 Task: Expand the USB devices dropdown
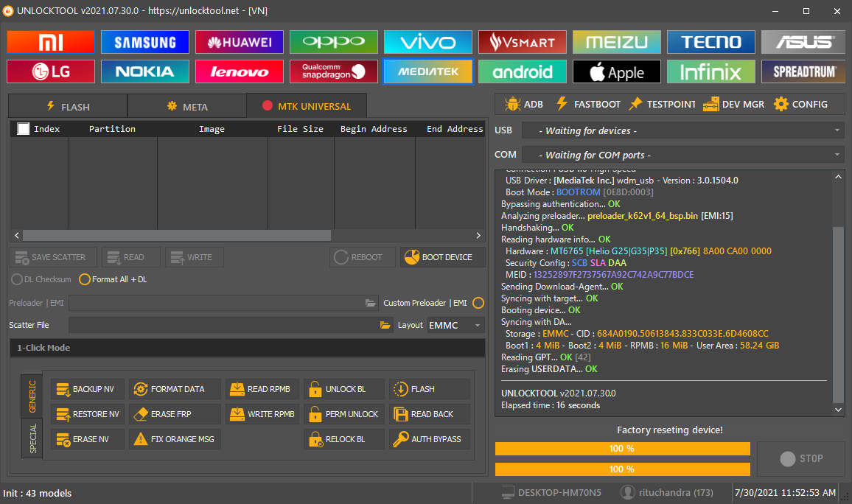pyautogui.click(x=683, y=130)
